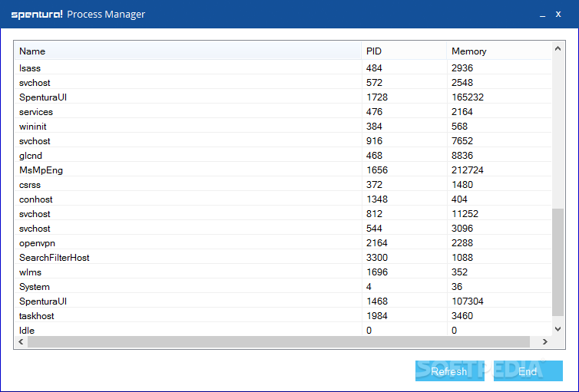579x392 pixels.
Task: Click memory value 2936
Action: tap(462, 68)
